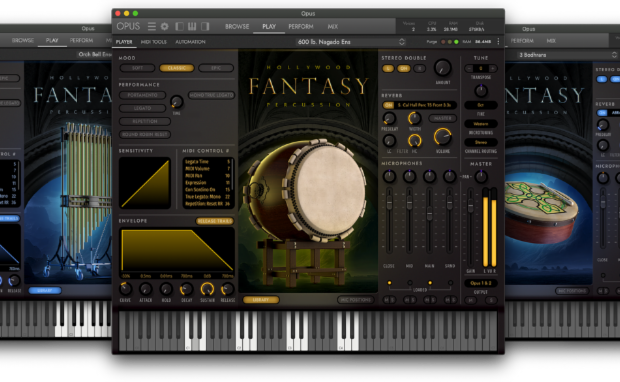This screenshot has height=382, width=620.
Task: Step instruments with the selector up/down arrows
Action: [x=402, y=42]
